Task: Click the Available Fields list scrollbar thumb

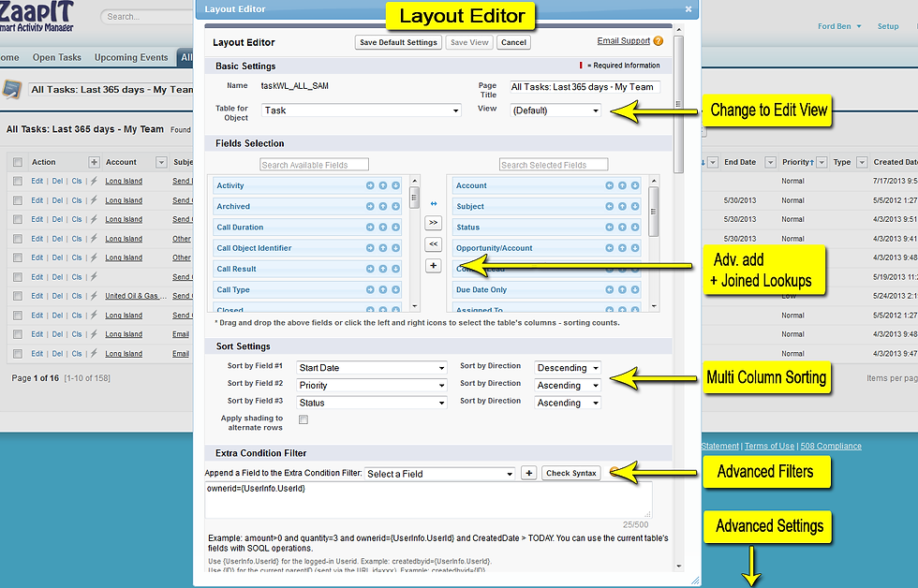Action: click(414, 198)
